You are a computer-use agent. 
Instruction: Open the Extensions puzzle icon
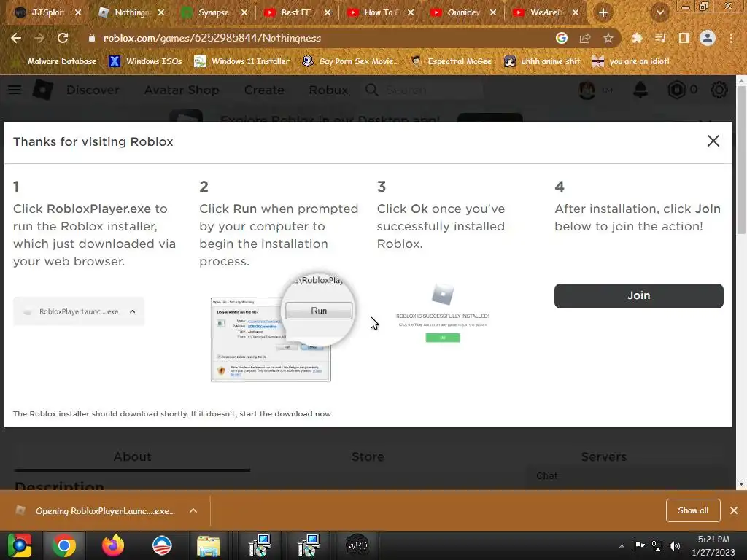click(x=637, y=38)
